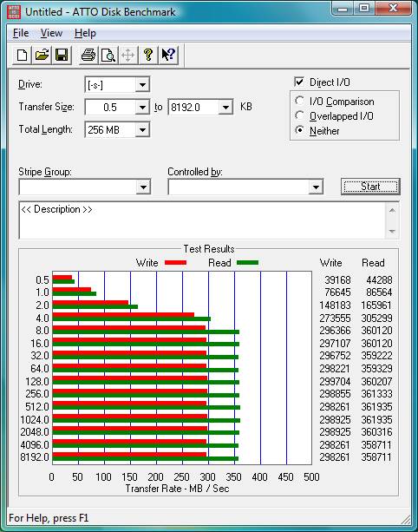418x532 pixels.
Task: Click the New document toolbar icon
Action: [22, 55]
